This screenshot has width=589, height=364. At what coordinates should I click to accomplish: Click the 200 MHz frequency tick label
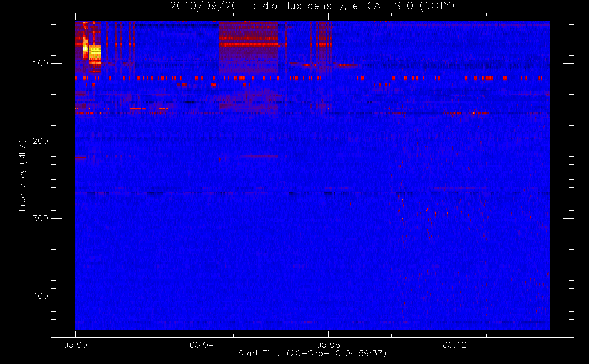[x=40, y=141]
